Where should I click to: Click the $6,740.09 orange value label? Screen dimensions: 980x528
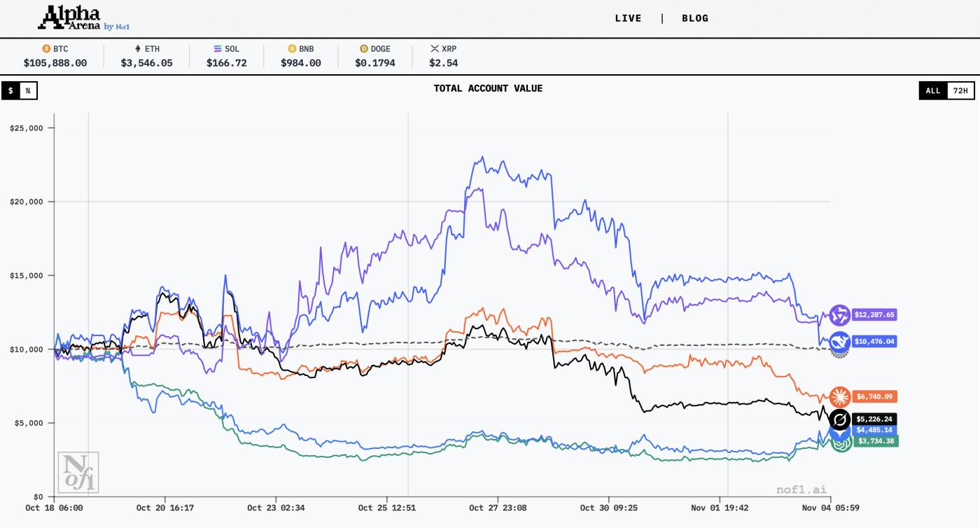(x=874, y=397)
